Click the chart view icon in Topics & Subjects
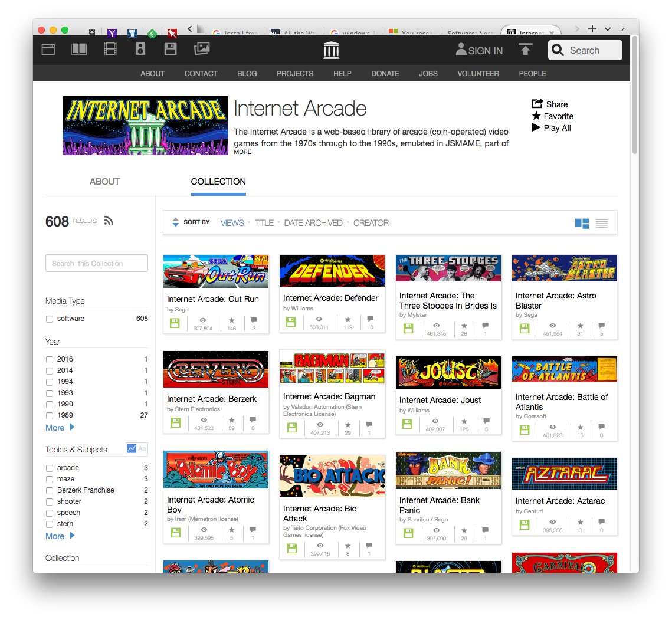The image size is (672, 620). 131,448
